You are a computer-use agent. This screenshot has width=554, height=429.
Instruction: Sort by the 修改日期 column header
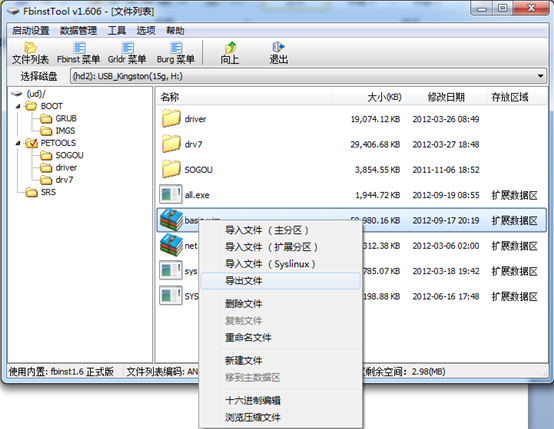[446, 97]
